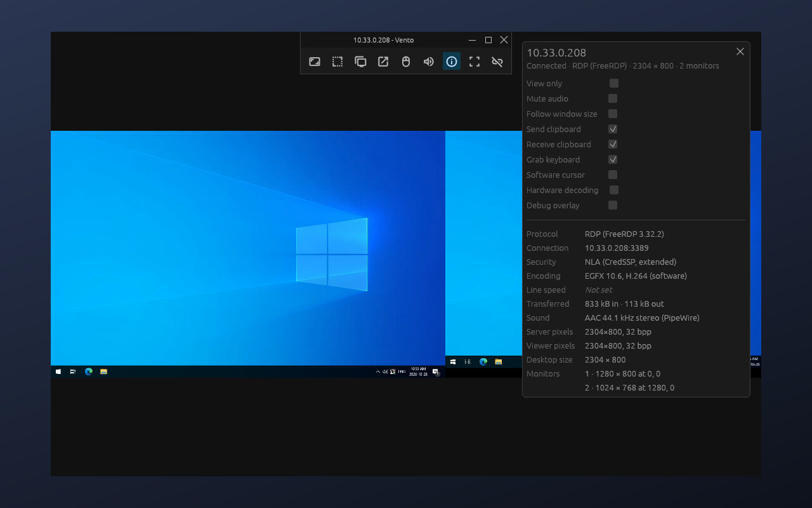The image size is (812, 508).
Task: Click the pop-out arrow icon in Vento toolbar
Action: pyautogui.click(x=383, y=62)
